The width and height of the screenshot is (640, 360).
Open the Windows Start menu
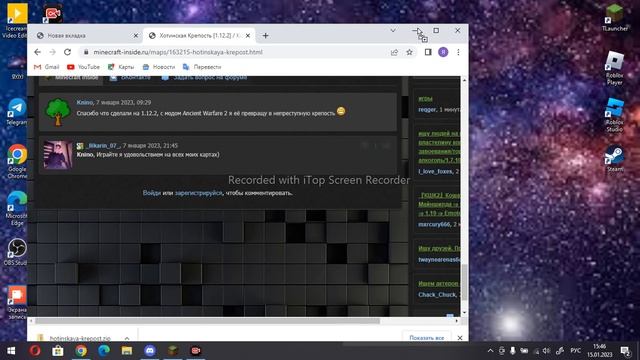point(11,351)
